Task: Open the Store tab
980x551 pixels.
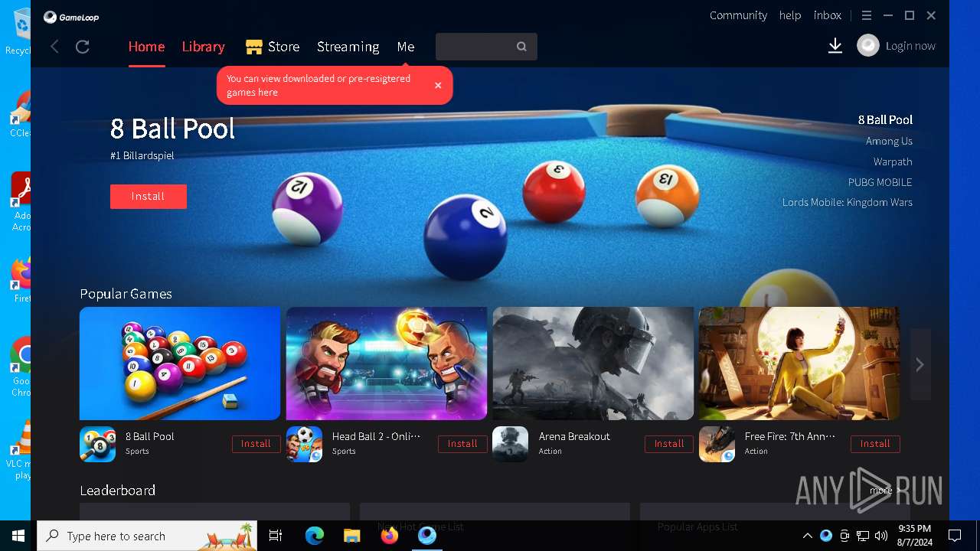Action: [283, 47]
